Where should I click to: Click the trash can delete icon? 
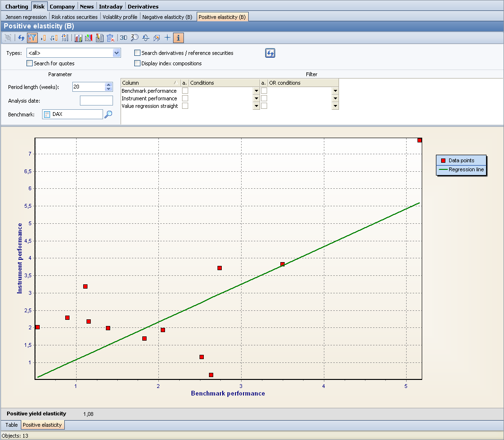[x=110, y=38]
